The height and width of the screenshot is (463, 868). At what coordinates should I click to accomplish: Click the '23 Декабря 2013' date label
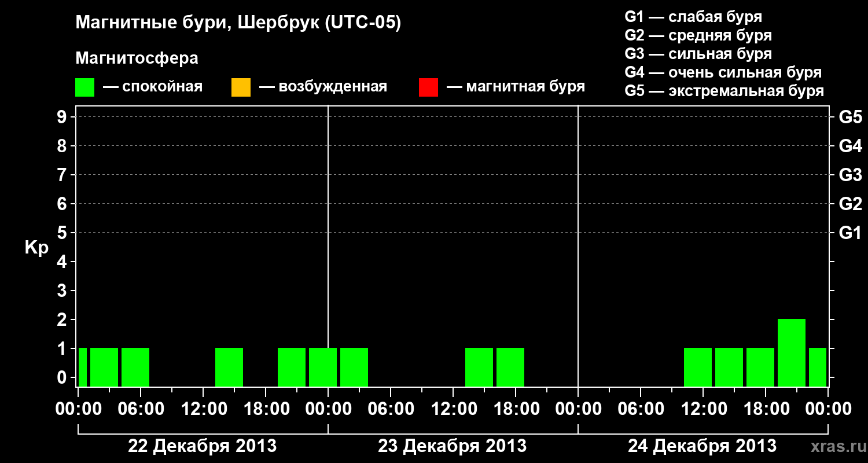coord(452,446)
